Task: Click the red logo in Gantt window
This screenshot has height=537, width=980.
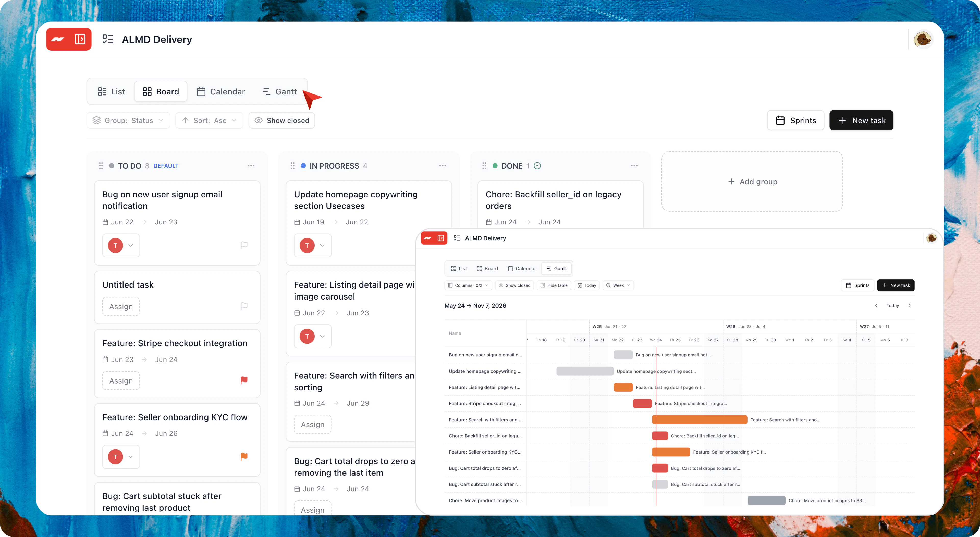Action: (x=428, y=238)
